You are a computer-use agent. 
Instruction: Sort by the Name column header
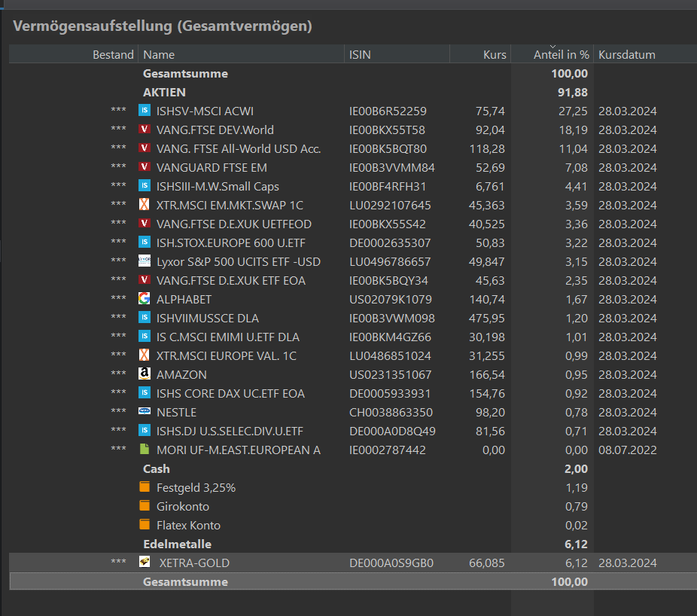(242, 54)
